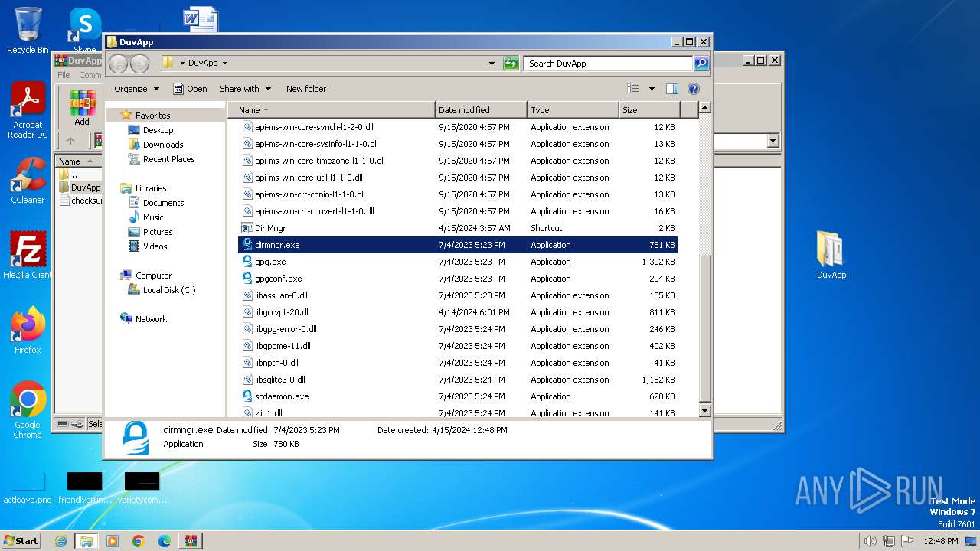Click Action Center flag in tray

tap(908, 541)
